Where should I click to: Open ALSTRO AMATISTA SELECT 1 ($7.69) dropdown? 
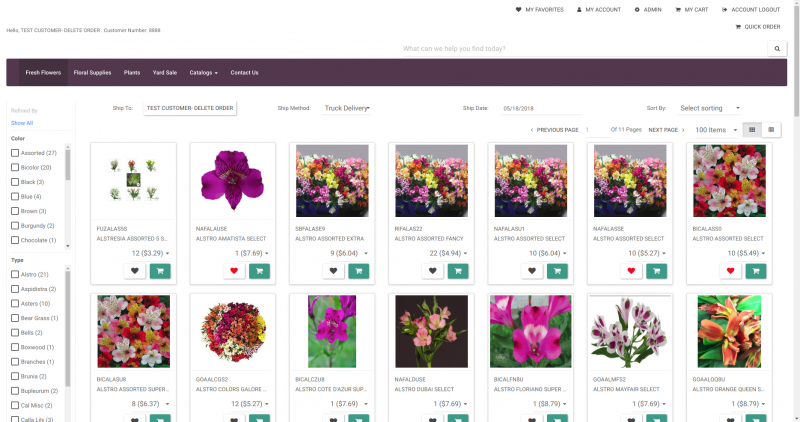[x=252, y=253]
